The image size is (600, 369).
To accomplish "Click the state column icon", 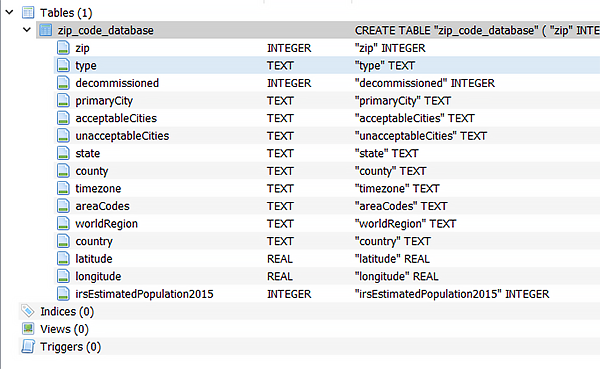I will tap(63, 153).
